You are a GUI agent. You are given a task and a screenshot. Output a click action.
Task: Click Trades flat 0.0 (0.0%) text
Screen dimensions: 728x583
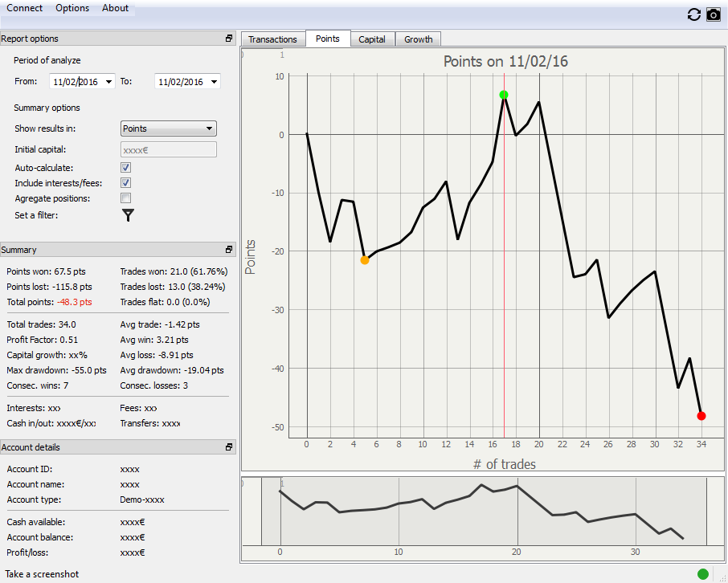tap(165, 302)
